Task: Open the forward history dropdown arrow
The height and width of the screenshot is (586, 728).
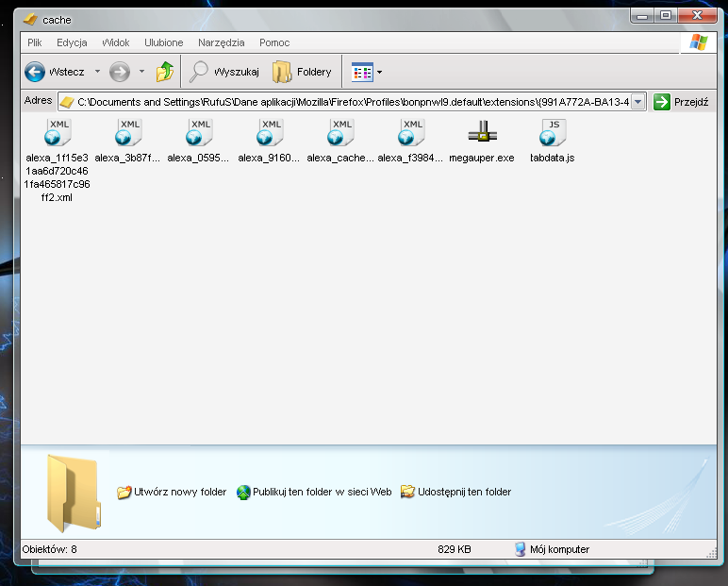Action: click(141, 72)
